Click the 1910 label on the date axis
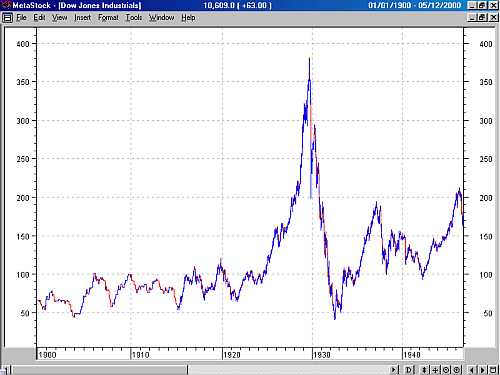500x375 pixels. [x=140, y=355]
